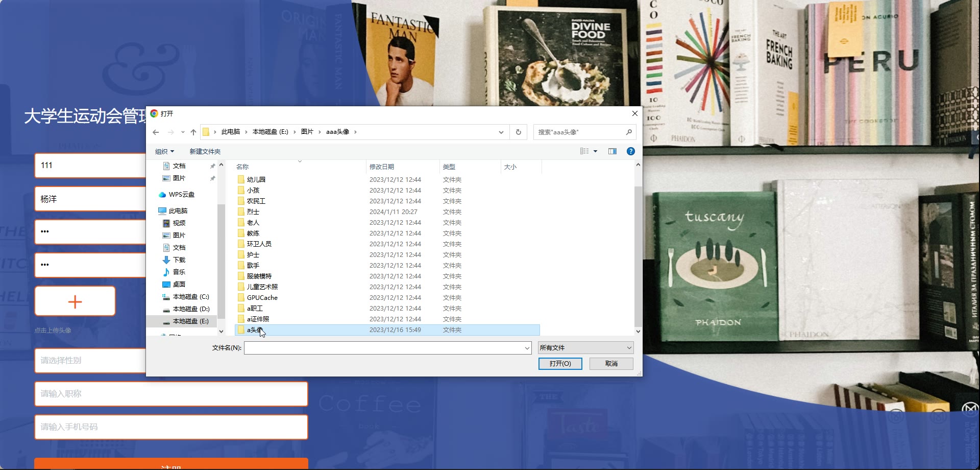980x470 pixels.
Task: Click the 此电脑 breadcrumb in the address bar
Action: pos(231,132)
